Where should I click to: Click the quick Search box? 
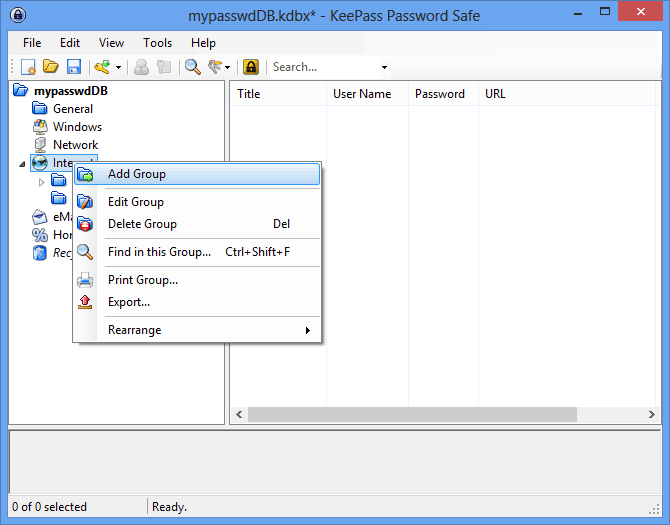(325, 67)
